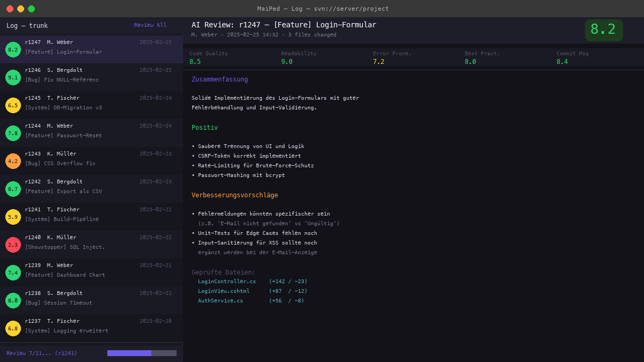Open LoginView.cshtml in the file list
This screenshot has height=362, width=644.
tap(223, 291)
